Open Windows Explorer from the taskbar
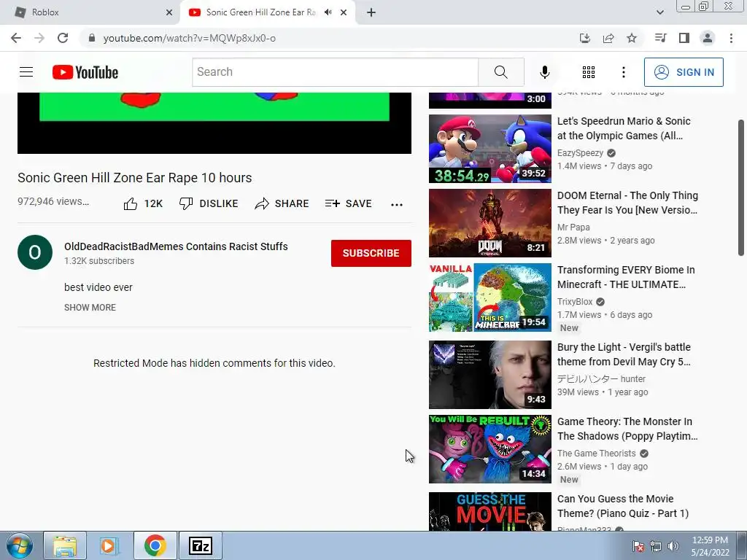 click(65, 545)
